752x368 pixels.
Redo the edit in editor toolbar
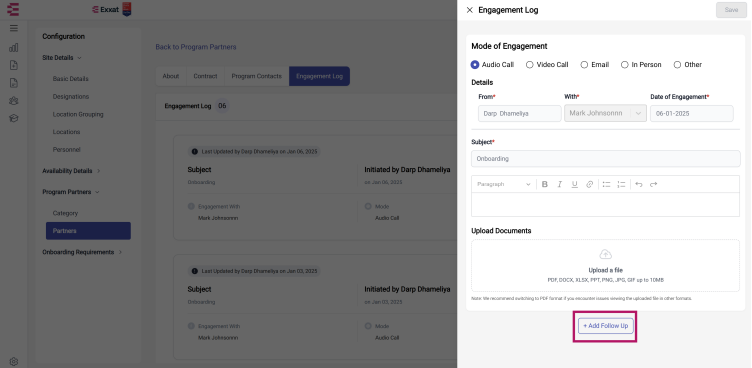click(653, 184)
